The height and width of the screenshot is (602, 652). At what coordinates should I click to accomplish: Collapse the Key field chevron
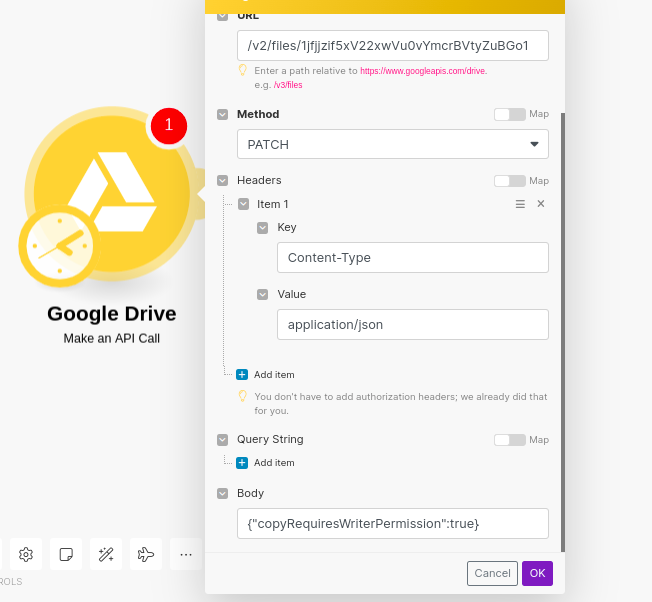coord(262,228)
